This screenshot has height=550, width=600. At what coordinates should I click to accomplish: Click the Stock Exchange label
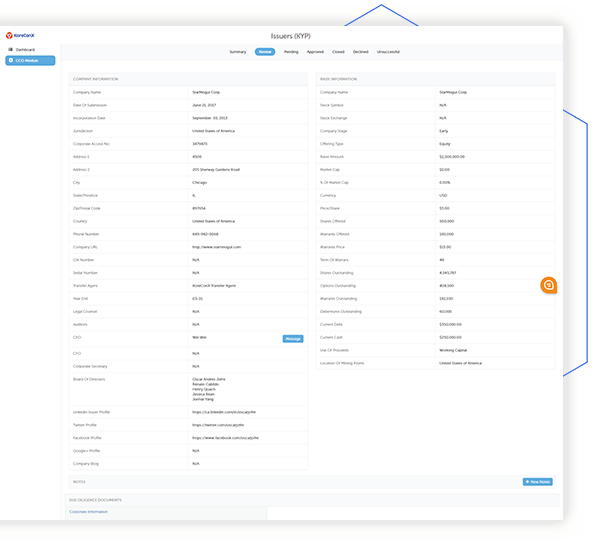(x=333, y=118)
